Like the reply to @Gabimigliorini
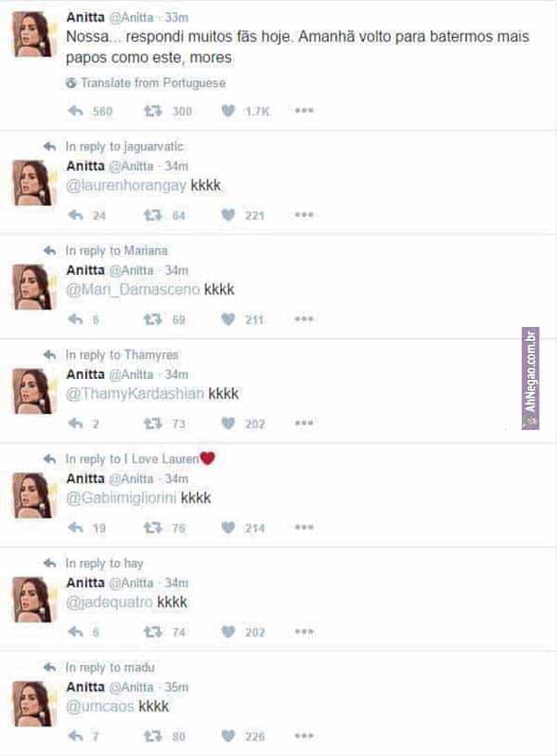The image size is (557, 756). (x=228, y=528)
